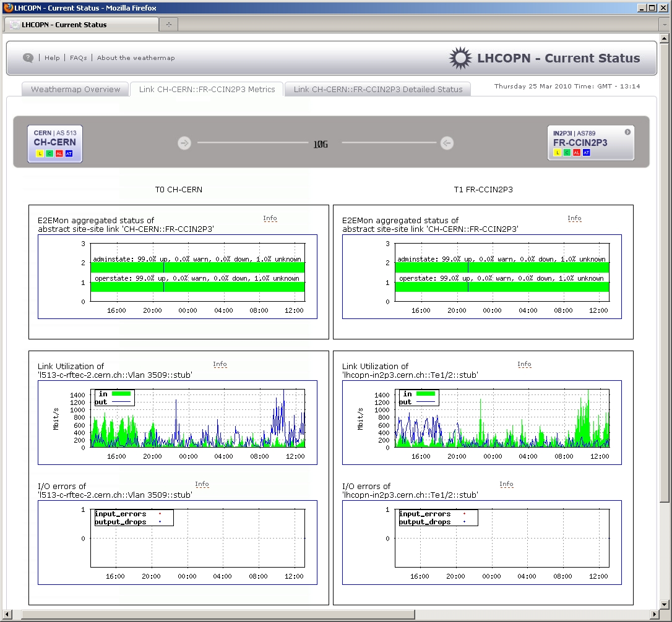
Task: Click the small arrow icon on FR-CCIN2P3 box
Action: [x=627, y=132]
